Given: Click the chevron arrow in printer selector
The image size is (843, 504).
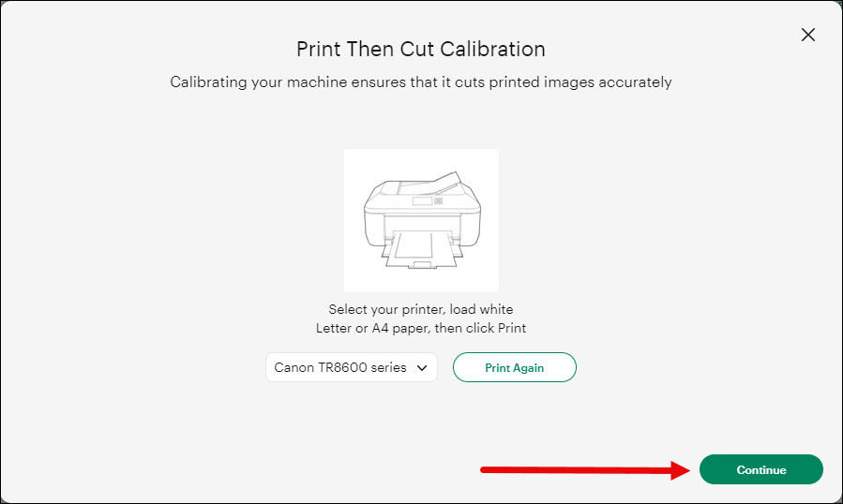Looking at the screenshot, I should coord(422,368).
